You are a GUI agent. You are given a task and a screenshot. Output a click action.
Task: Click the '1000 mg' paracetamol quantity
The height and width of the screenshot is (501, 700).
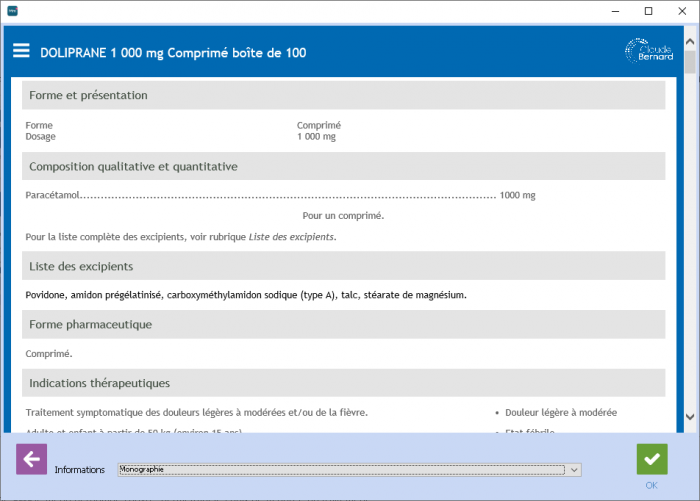tap(517, 195)
